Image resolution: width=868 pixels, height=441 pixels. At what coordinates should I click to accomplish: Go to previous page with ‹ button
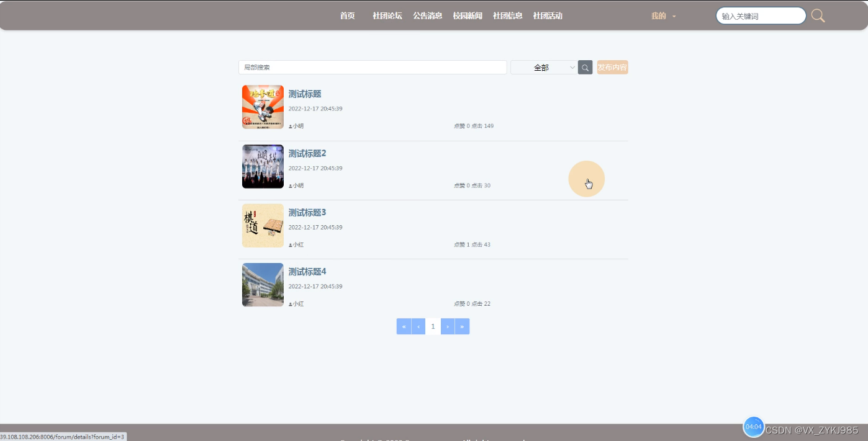click(x=418, y=326)
